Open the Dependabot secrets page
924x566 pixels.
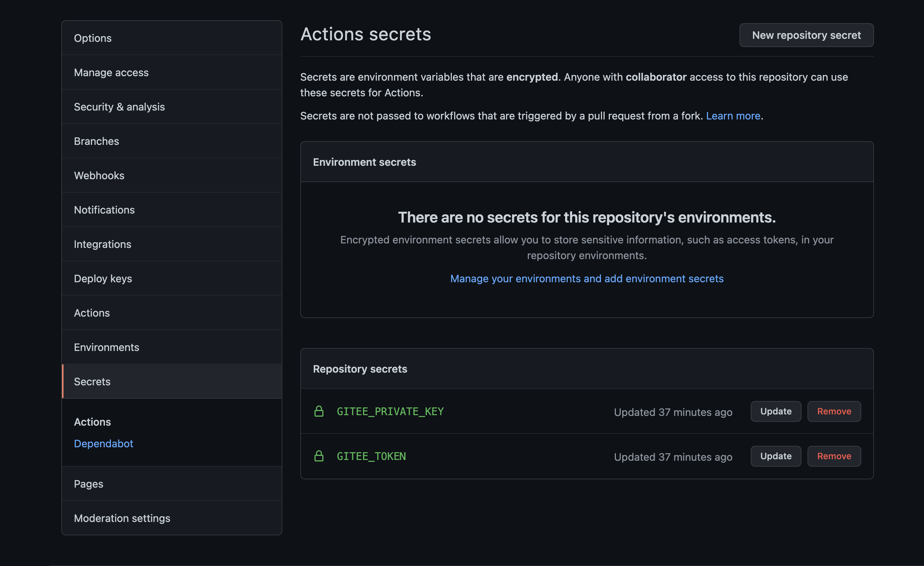click(103, 444)
